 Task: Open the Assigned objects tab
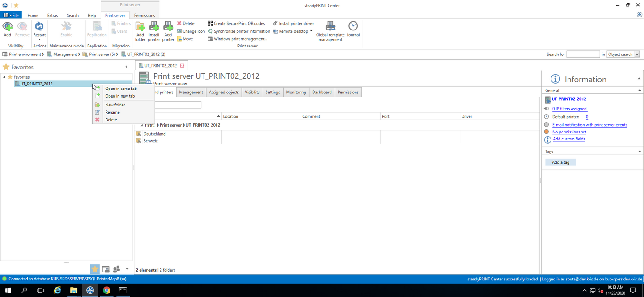tap(224, 92)
